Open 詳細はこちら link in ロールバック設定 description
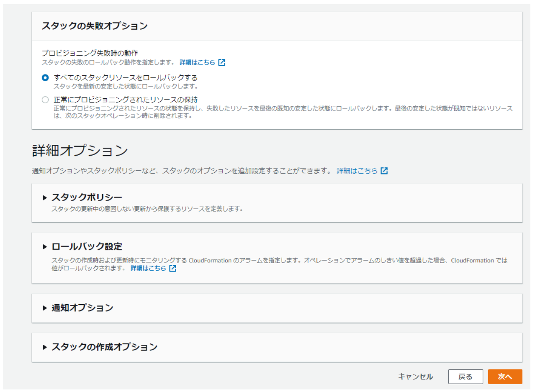Viewport: 535px width, 392px height. coord(148,269)
